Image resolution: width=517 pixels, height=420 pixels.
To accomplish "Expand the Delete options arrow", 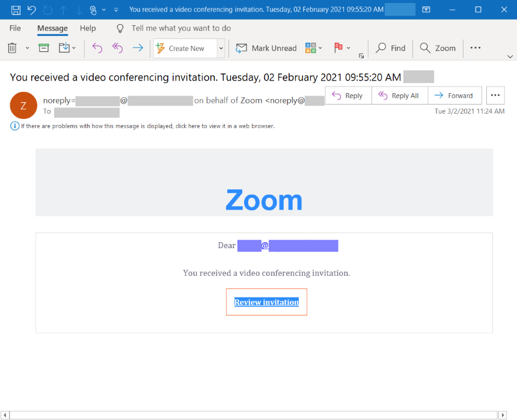I will pyautogui.click(x=28, y=48).
